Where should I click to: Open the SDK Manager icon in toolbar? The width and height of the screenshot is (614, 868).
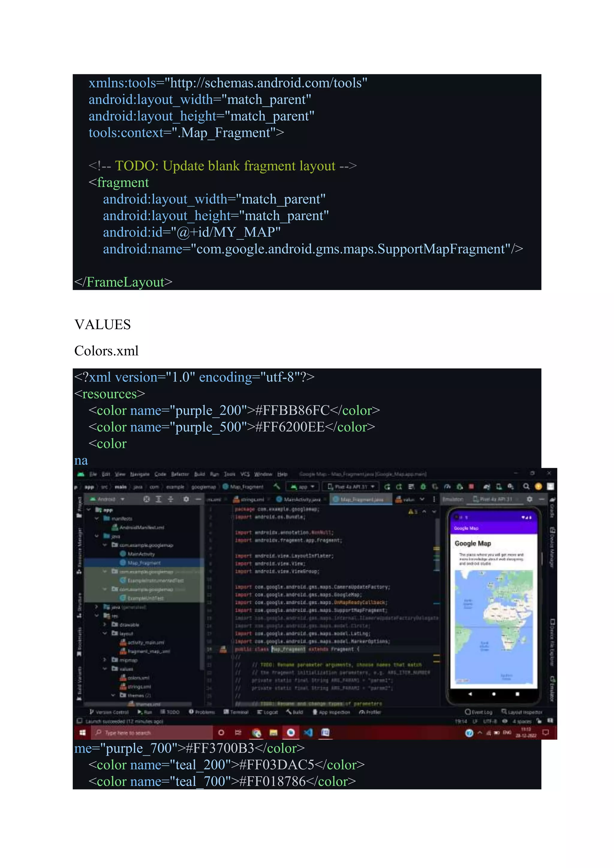(x=511, y=486)
